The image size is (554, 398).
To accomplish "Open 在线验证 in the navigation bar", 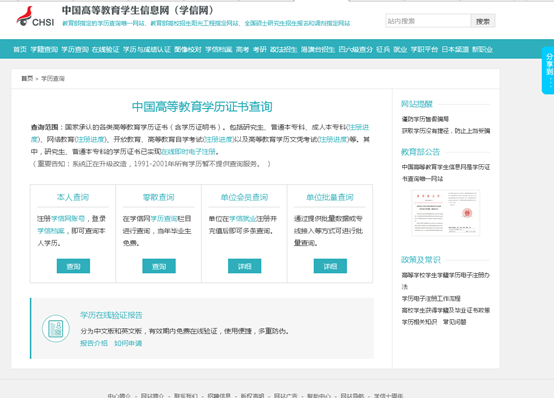I will [106, 49].
